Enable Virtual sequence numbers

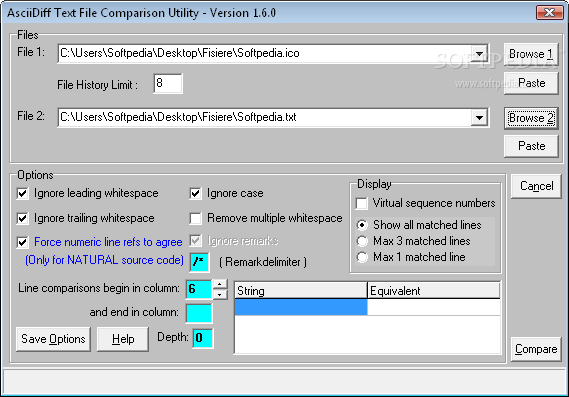click(x=361, y=203)
